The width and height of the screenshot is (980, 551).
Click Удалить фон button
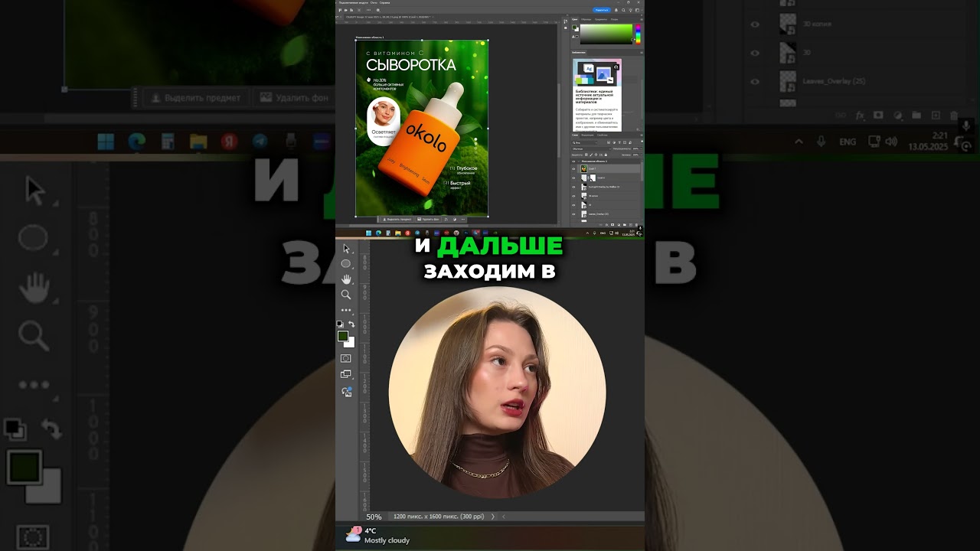428,219
